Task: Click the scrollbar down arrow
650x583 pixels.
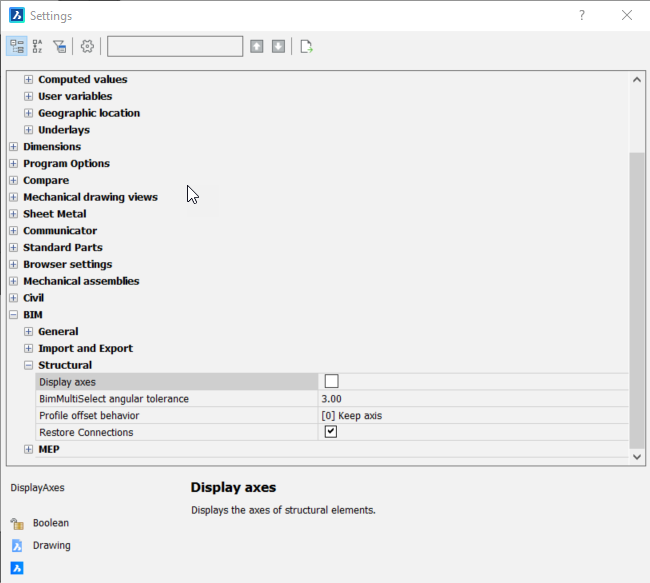Action: coord(637,456)
